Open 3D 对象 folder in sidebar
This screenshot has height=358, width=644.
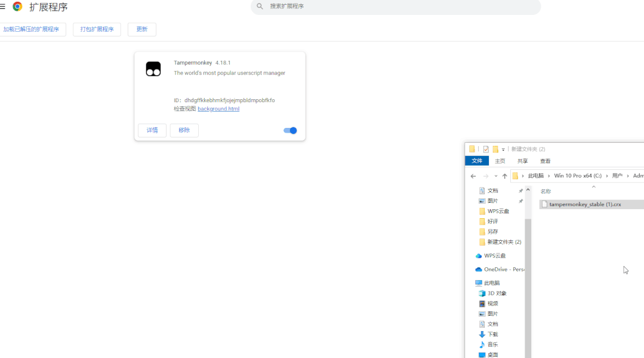[496, 293]
